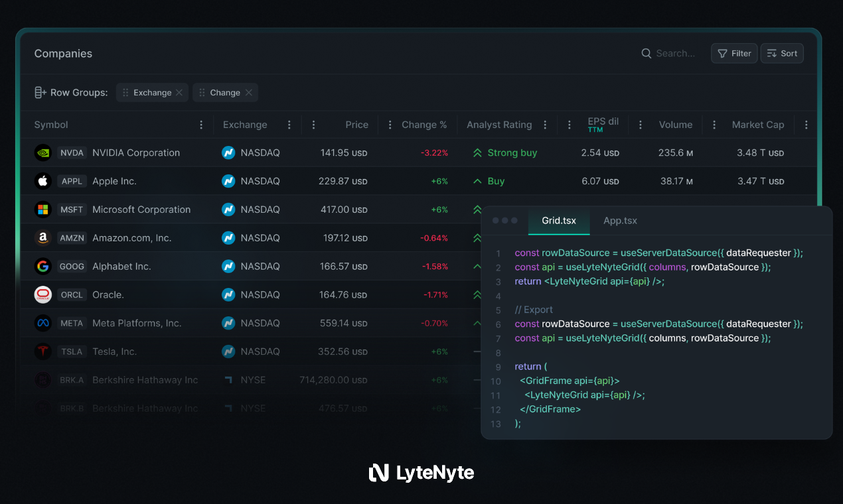Screen dimensions: 843x504
Task: Open the Exchange column menu
Action: (289, 125)
